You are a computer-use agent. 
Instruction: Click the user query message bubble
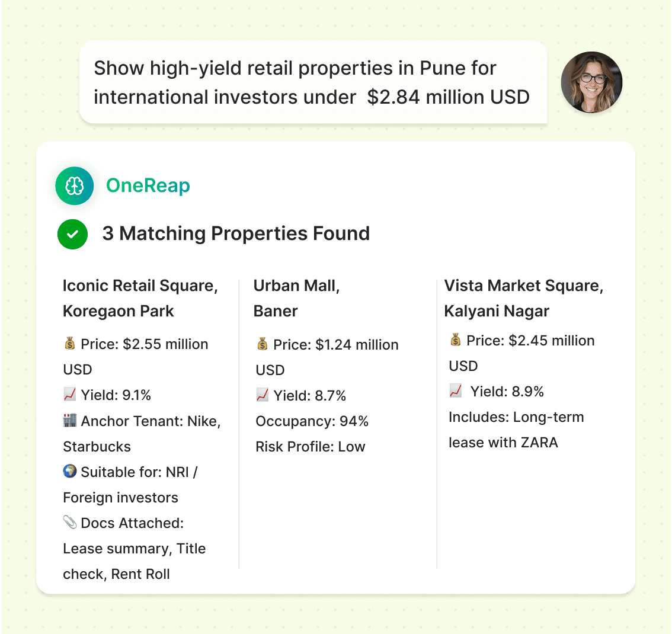(x=312, y=82)
